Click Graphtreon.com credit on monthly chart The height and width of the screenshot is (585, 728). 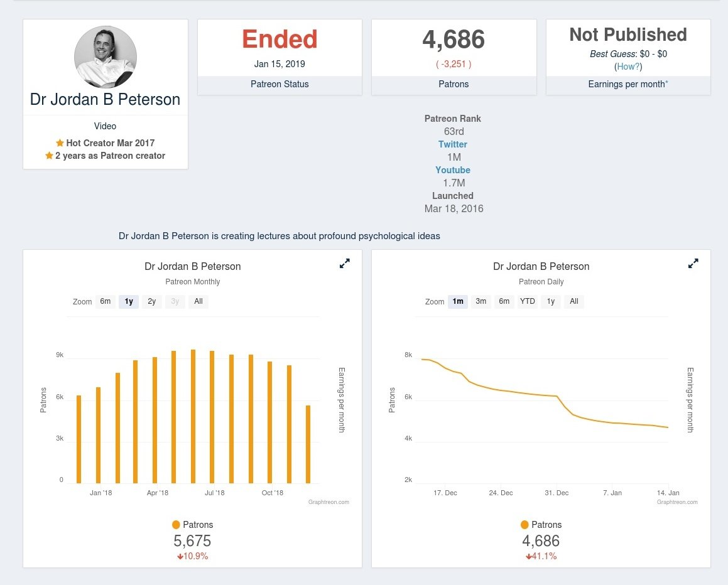pos(329,502)
